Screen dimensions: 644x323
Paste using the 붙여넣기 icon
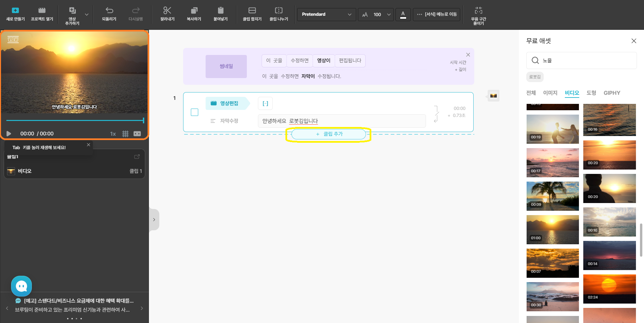tap(220, 10)
